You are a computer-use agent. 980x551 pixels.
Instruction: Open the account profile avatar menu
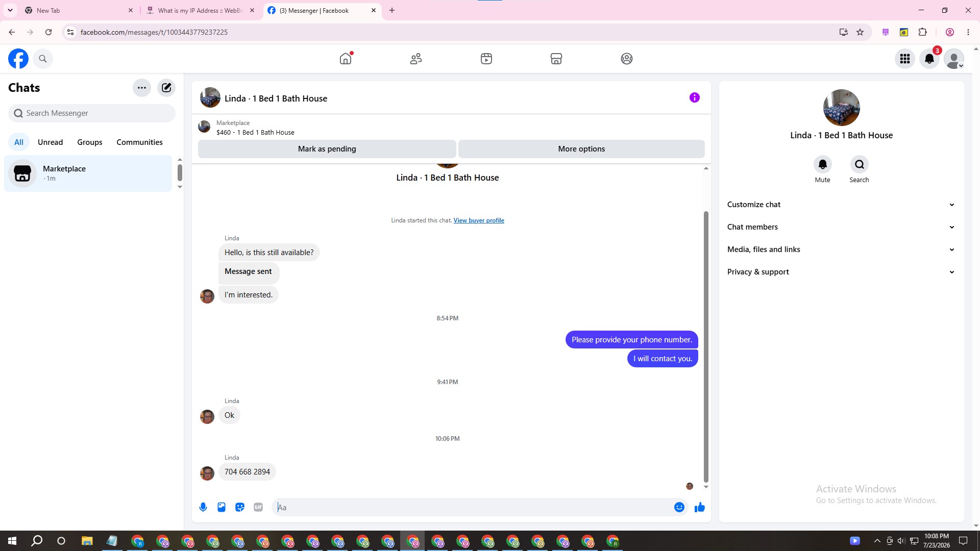pyautogui.click(x=954, y=59)
